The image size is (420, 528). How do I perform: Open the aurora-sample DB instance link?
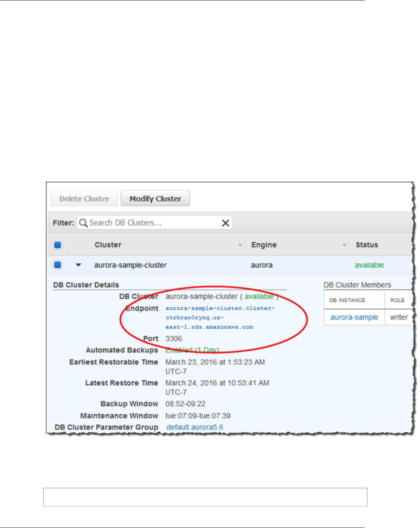354,317
